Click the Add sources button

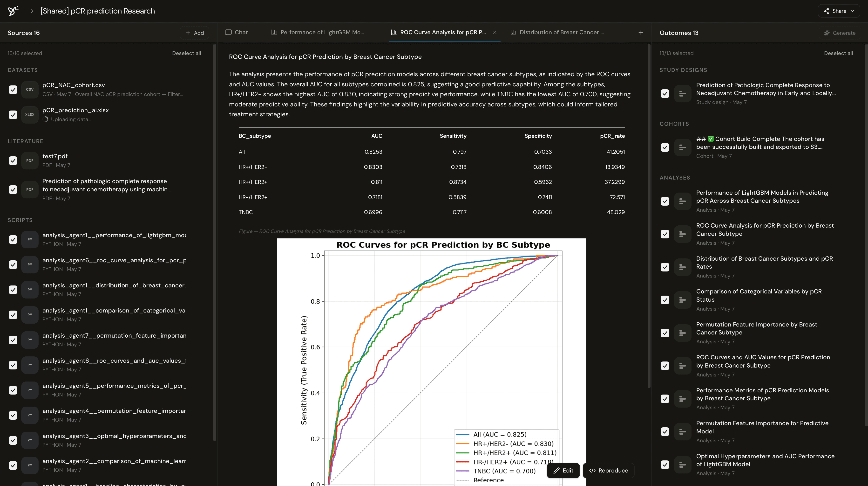pyautogui.click(x=195, y=33)
